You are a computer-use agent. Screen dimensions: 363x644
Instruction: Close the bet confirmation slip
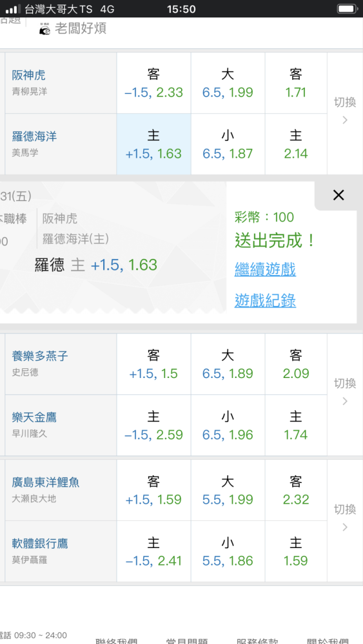(x=338, y=195)
